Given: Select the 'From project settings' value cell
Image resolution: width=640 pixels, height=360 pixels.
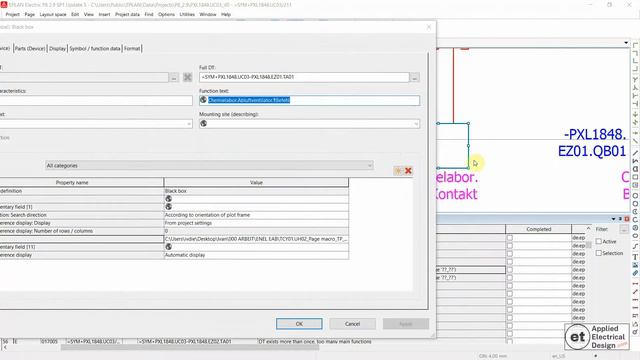Looking at the screenshot, I should [256, 223].
